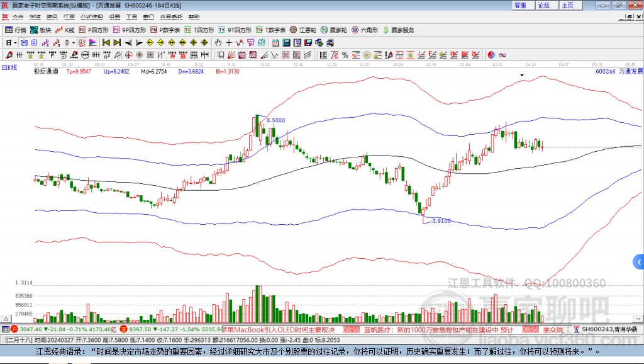Open the 六角形 hexagon tool
Screen dimensions: 644x364
(x=364, y=30)
